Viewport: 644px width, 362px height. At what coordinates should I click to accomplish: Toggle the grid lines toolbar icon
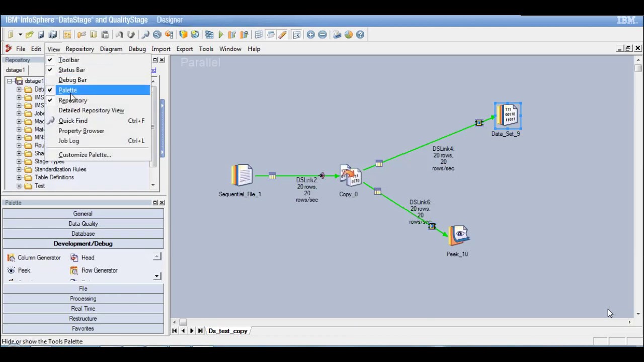pos(259,34)
